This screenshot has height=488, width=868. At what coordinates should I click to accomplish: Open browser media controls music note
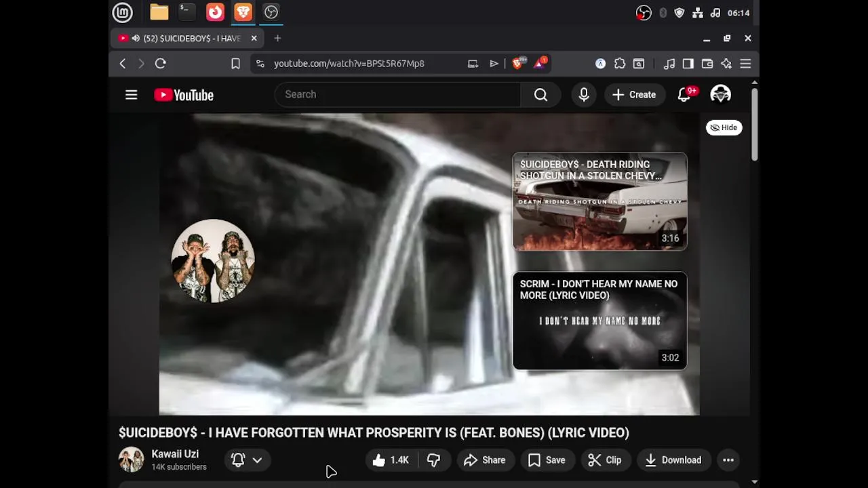669,64
